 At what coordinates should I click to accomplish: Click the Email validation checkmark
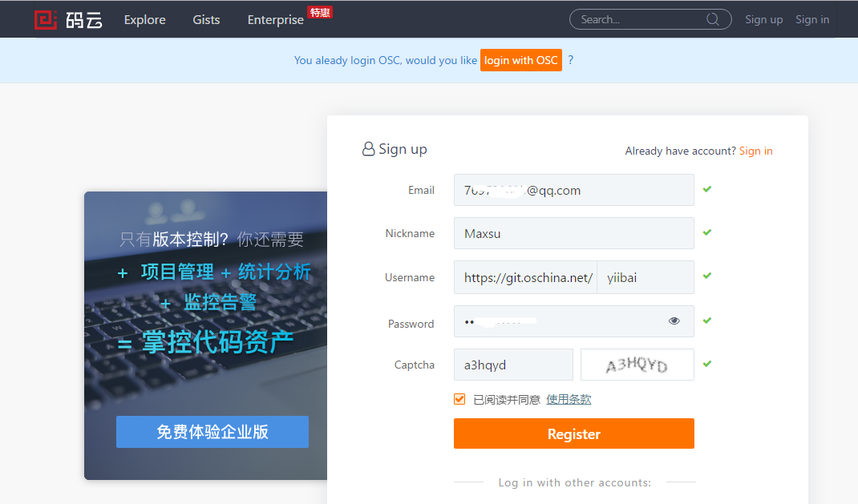(707, 189)
